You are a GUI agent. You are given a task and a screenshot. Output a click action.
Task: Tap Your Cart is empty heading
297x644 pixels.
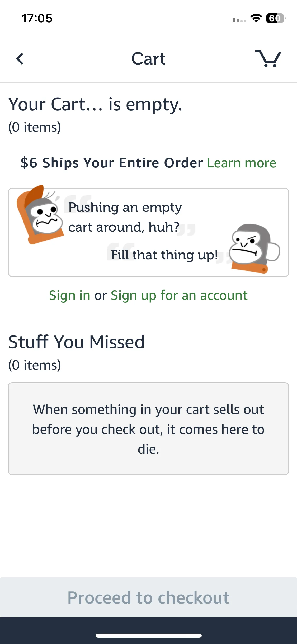95,104
